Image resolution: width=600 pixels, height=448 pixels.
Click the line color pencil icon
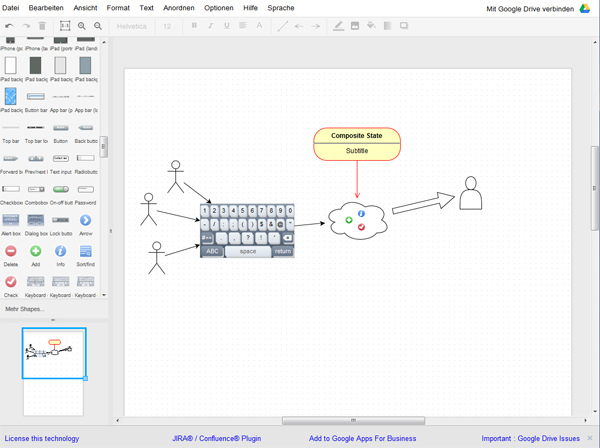pyautogui.click(x=338, y=26)
